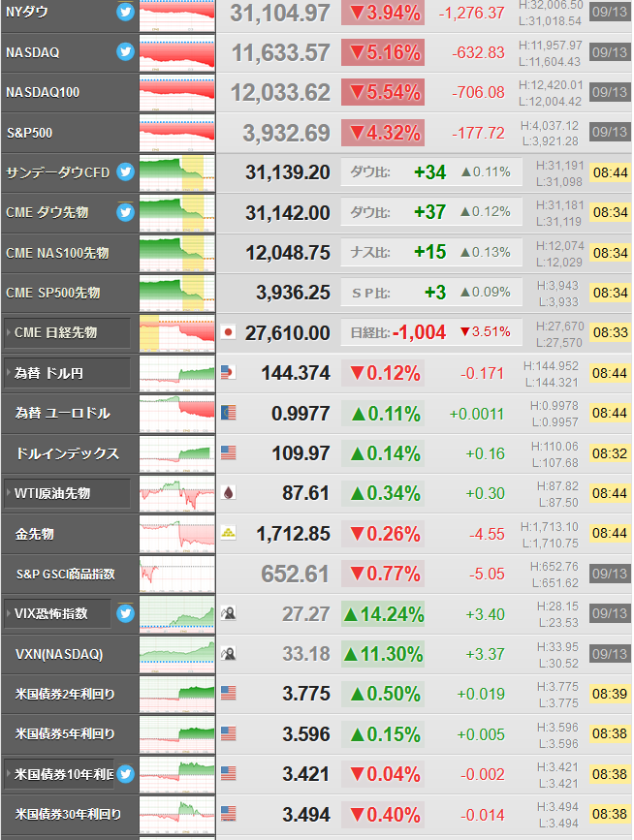
Task: Expand the VIX恐怖指数 entry
Action: 58,613
